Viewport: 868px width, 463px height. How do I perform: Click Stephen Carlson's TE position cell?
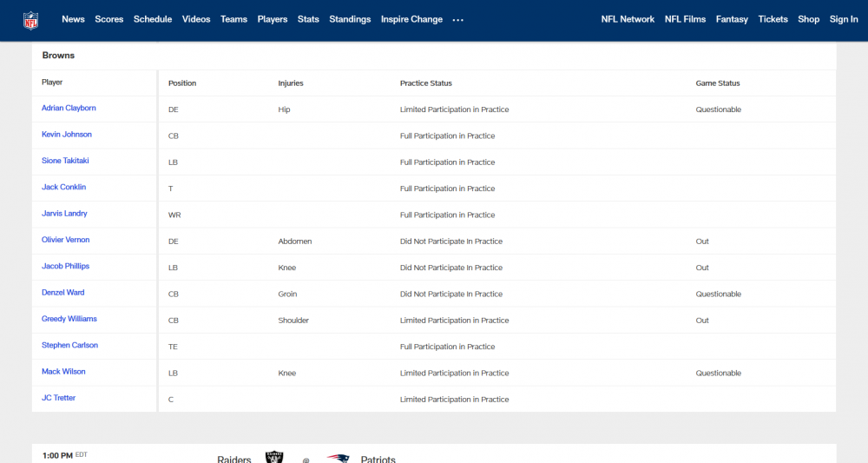pos(173,347)
